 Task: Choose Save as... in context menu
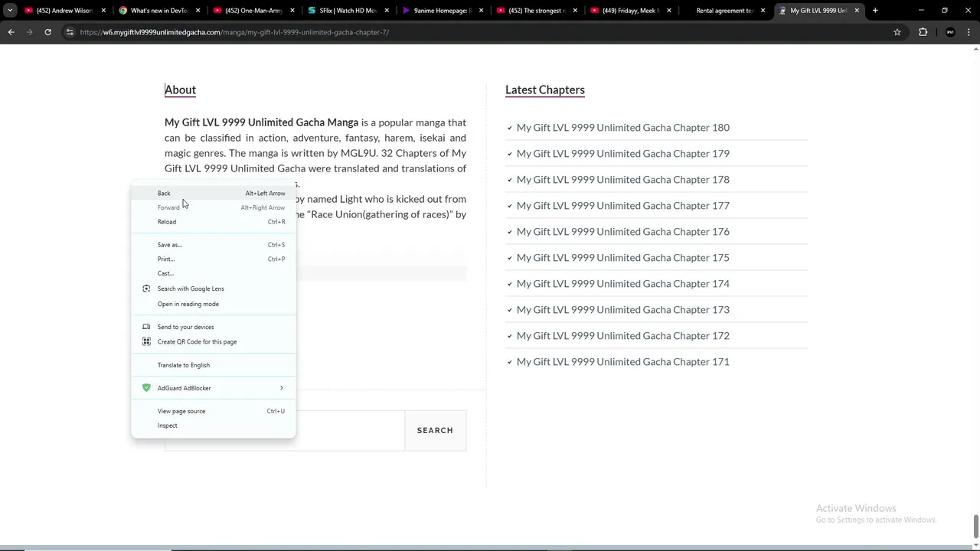tap(214, 245)
